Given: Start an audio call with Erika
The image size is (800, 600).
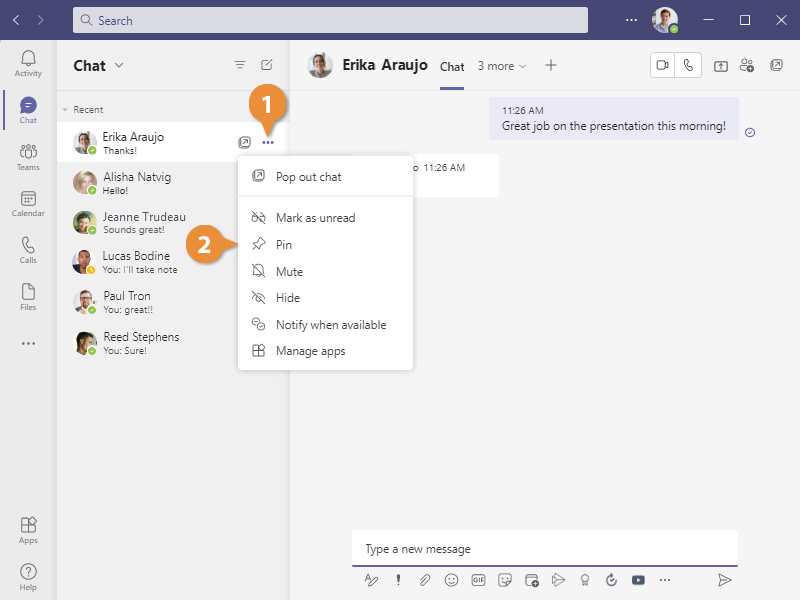Looking at the screenshot, I should coord(688,65).
